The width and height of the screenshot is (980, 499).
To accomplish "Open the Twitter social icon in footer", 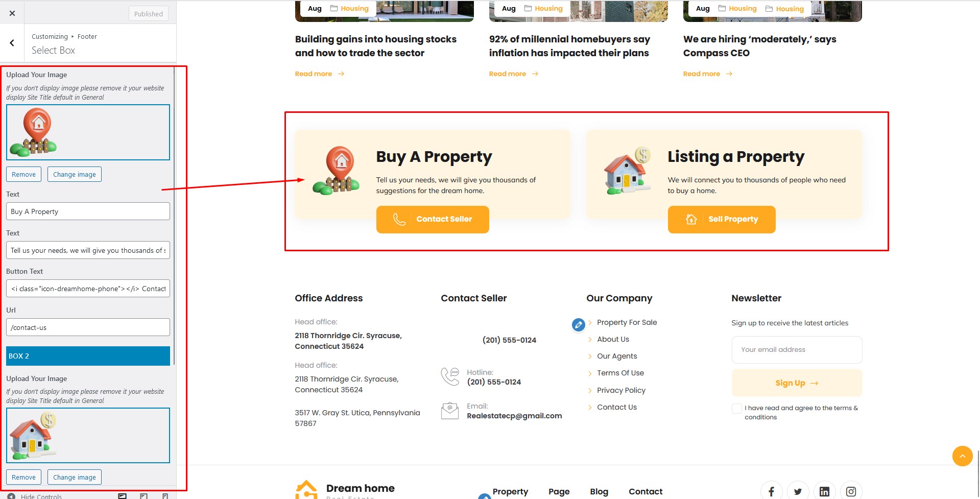I will [798, 491].
